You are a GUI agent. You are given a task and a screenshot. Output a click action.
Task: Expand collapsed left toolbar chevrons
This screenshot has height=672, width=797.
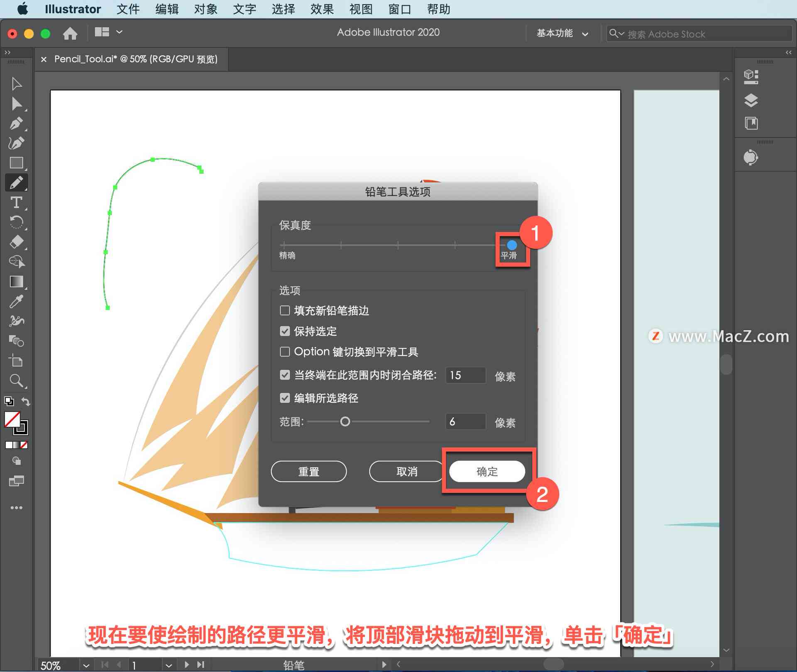7,52
